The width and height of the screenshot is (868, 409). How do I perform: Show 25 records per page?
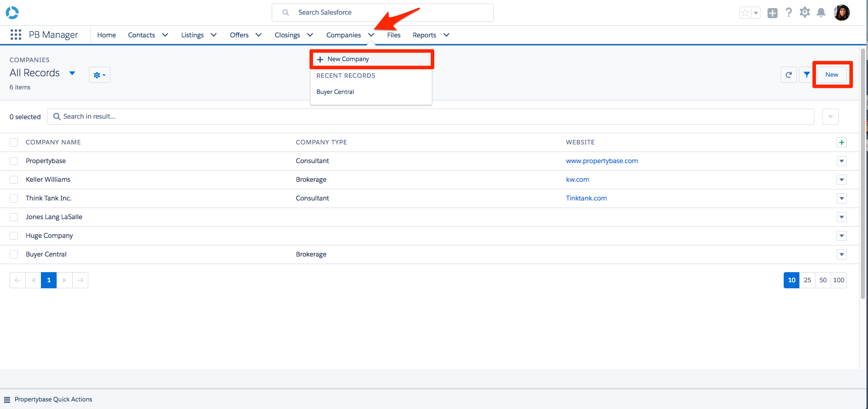click(x=807, y=280)
